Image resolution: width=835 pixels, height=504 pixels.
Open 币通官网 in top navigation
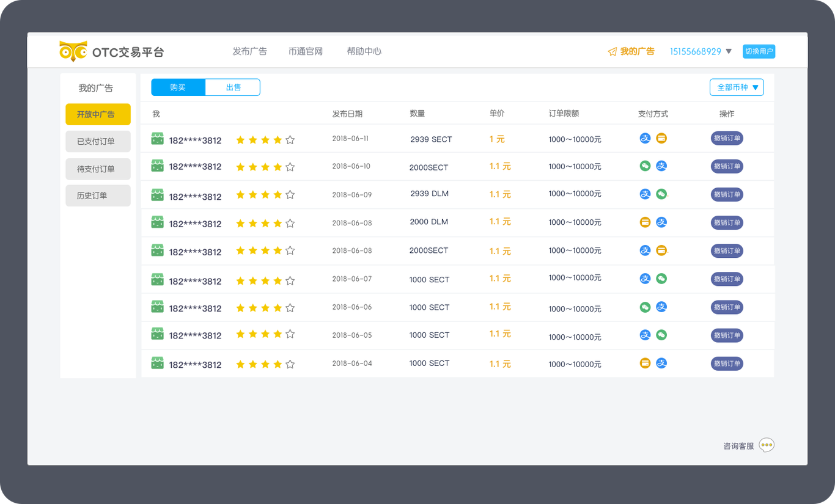coord(306,51)
